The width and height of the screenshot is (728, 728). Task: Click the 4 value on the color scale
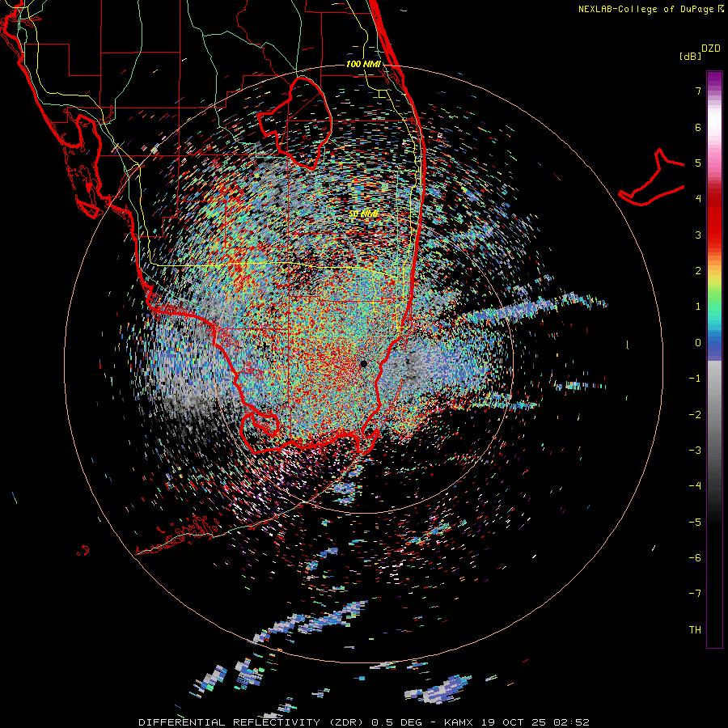coord(698,198)
